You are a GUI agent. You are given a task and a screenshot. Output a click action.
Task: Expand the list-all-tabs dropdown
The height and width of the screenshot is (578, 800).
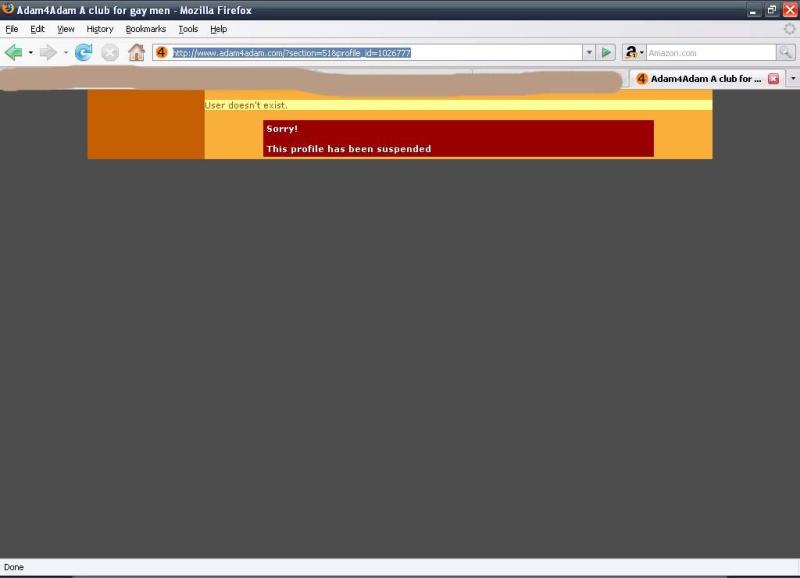pos(793,79)
